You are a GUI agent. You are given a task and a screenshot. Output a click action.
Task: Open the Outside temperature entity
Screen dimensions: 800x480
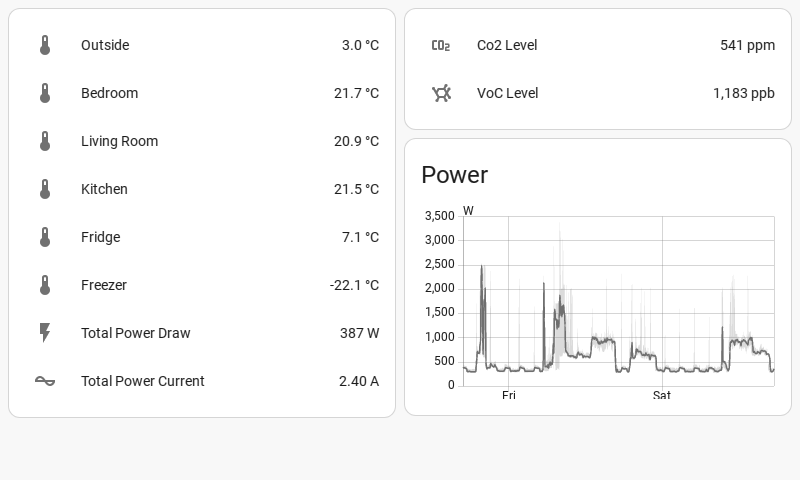click(x=105, y=45)
